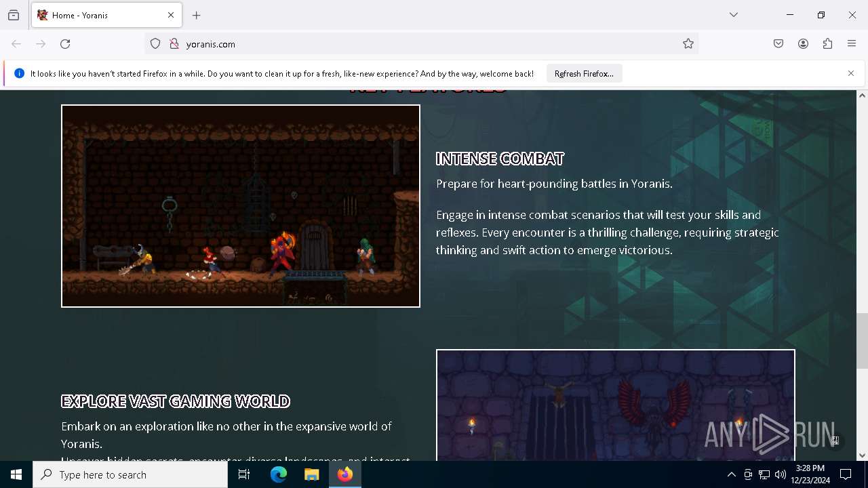Open the Windows notification center

coord(846,474)
